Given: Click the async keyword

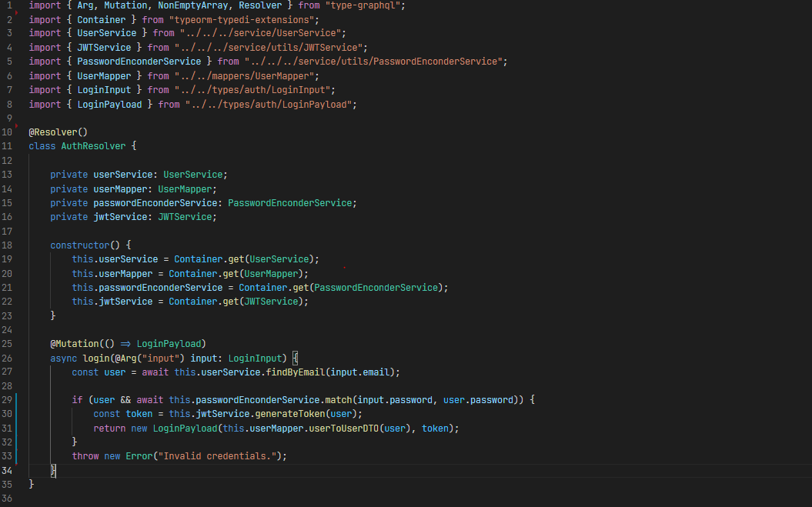Looking at the screenshot, I should 64,359.
